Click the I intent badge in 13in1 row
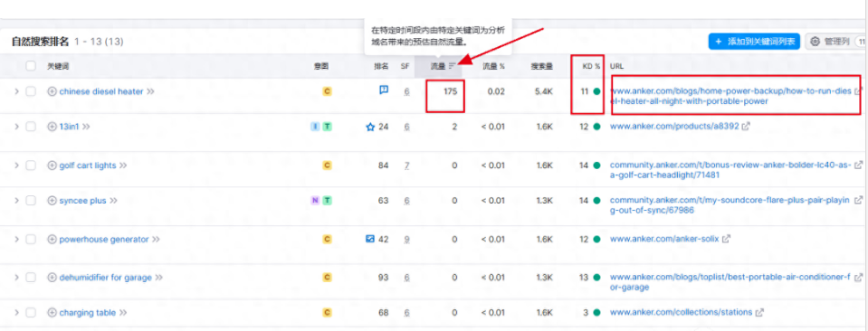868x331 pixels. tap(315, 127)
